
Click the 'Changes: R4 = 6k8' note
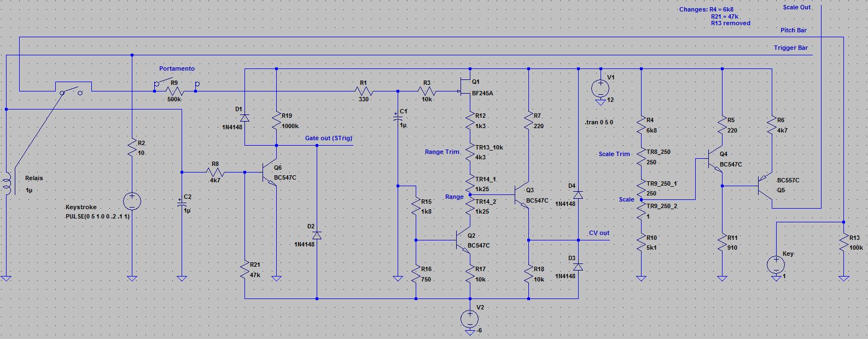point(707,9)
